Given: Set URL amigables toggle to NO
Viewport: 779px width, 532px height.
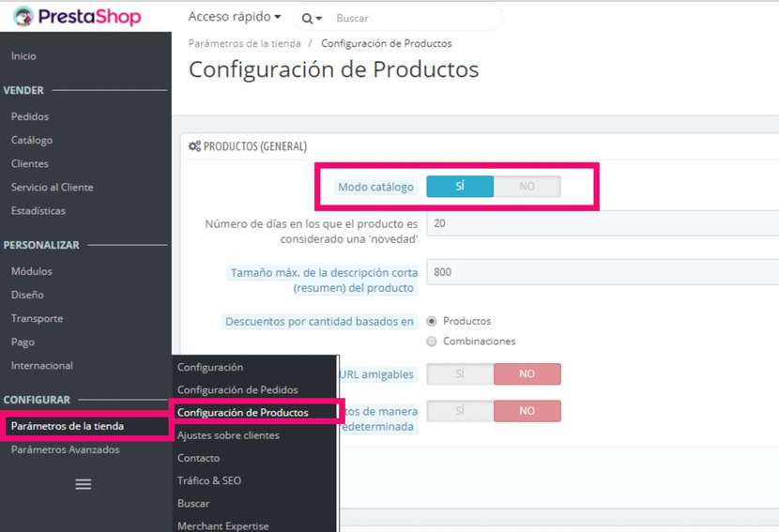Looking at the screenshot, I should tap(527, 374).
